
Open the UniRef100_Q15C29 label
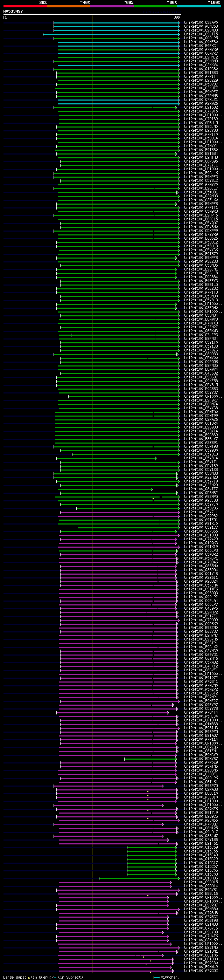pos(201,859)
